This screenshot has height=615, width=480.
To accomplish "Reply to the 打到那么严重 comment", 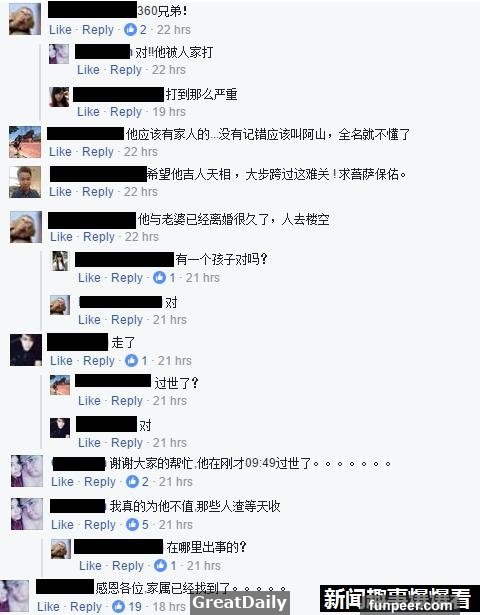I will point(126,112).
